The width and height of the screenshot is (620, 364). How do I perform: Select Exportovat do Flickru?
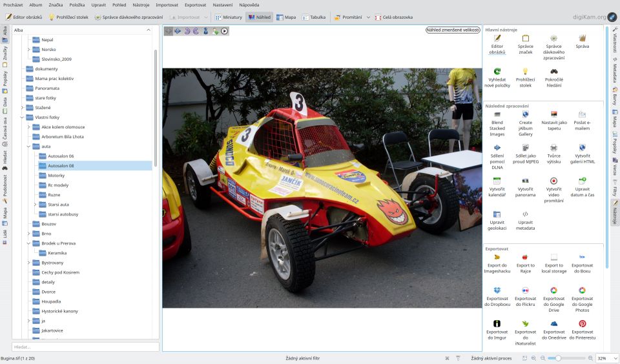tap(525, 297)
